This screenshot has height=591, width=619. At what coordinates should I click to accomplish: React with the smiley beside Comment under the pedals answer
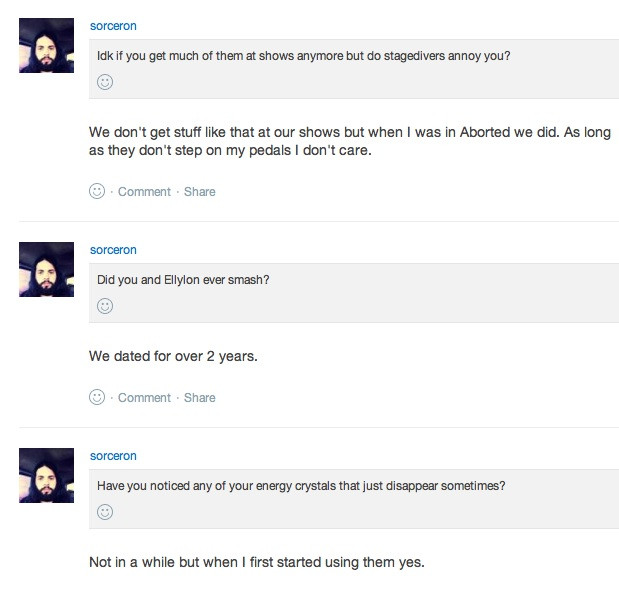coord(97,191)
